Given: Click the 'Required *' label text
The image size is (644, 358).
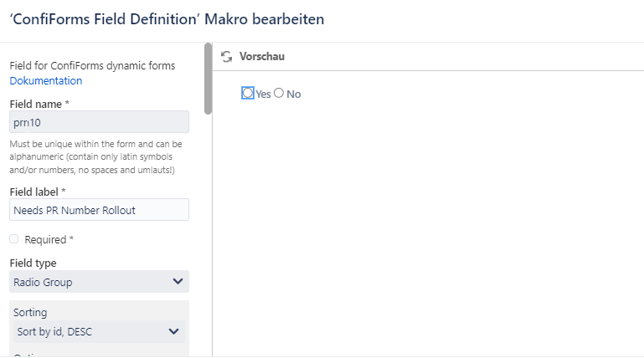Looking at the screenshot, I should (x=49, y=239).
